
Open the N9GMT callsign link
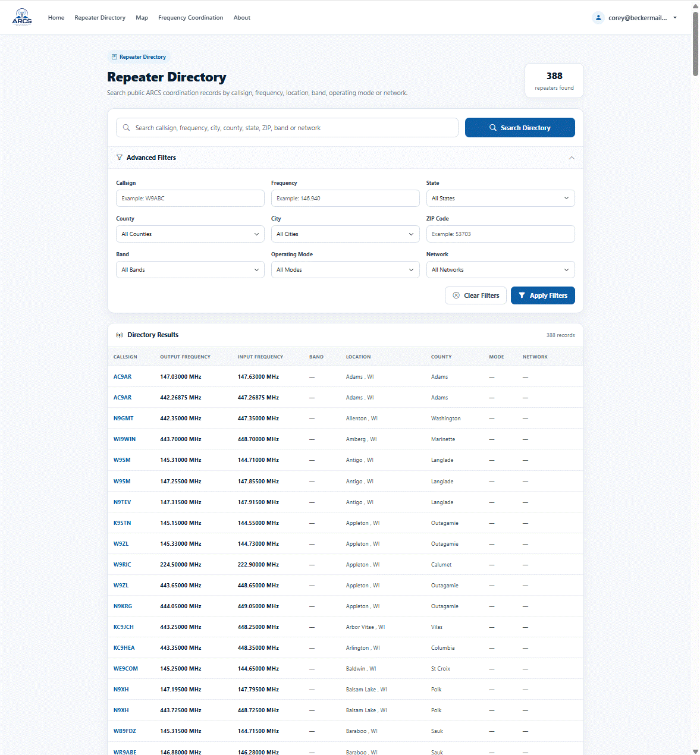pos(124,419)
